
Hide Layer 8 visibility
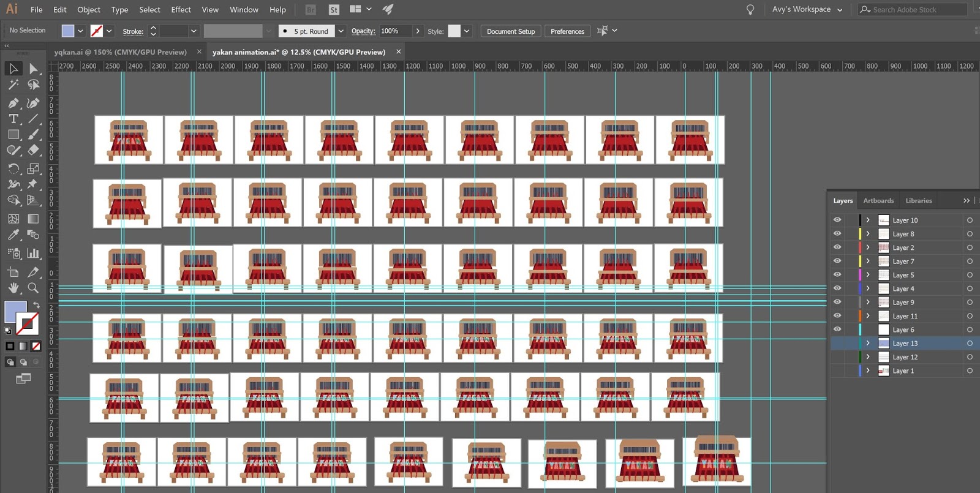837,233
